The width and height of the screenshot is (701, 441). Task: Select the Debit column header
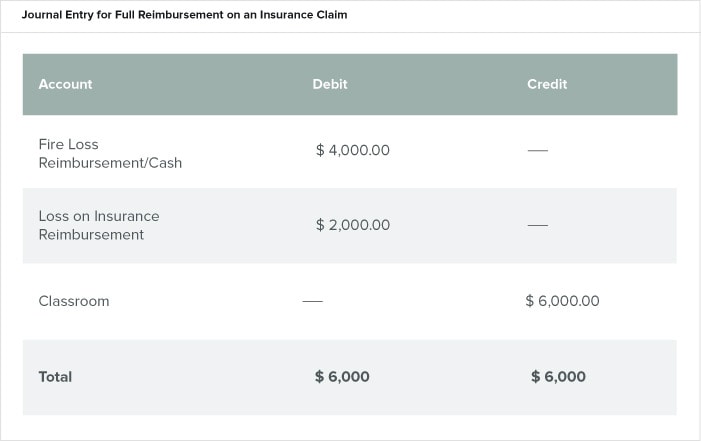pyautogui.click(x=330, y=84)
